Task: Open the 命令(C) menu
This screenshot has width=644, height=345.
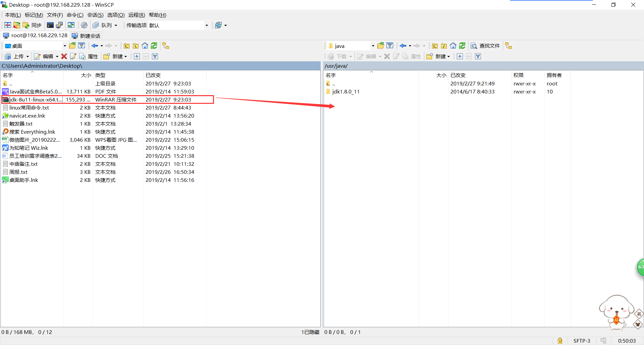Action: (75, 15)
